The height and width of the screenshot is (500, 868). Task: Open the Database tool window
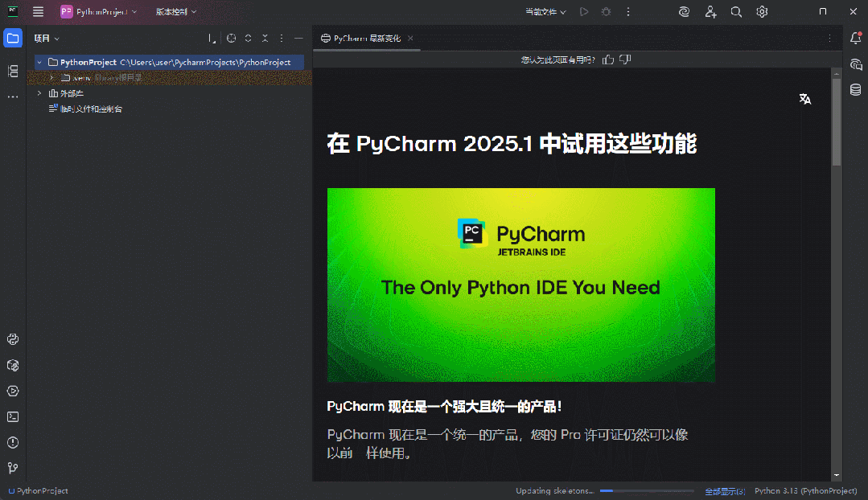point(856,89)
